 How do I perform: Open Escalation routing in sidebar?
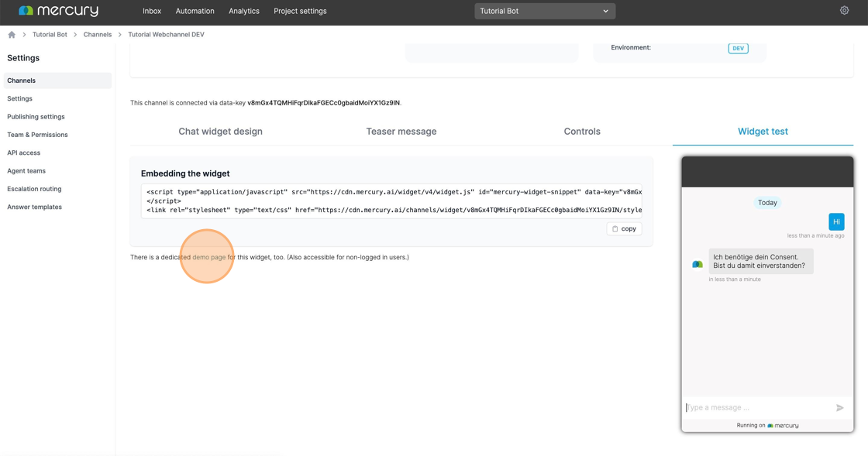click(x=34, y=189)
